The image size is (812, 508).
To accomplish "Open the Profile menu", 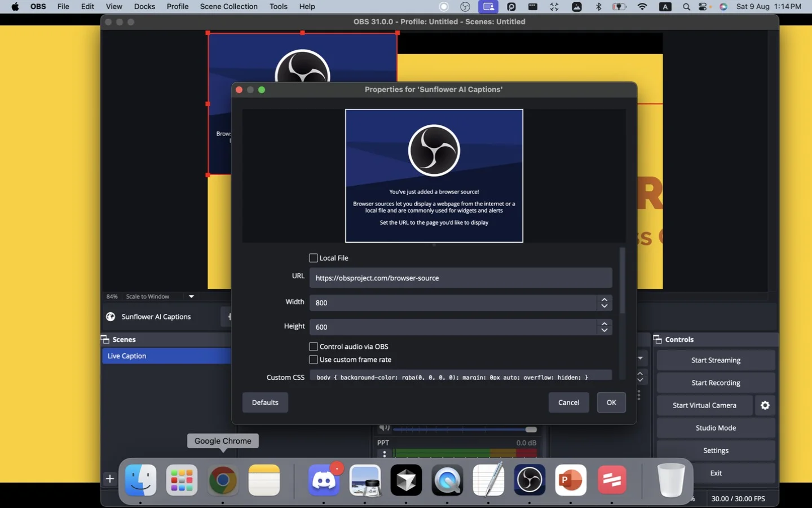I will [x=178, y=7].
